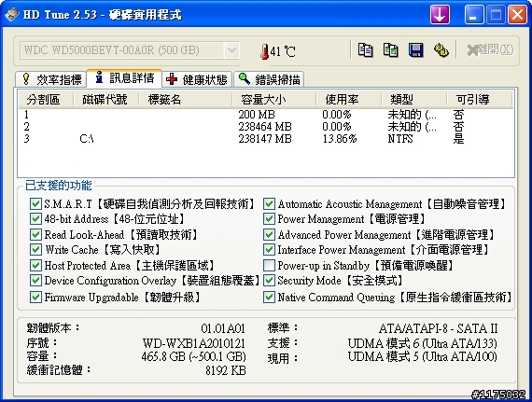Click the active UDMA 模式 5 value
532x402 pixels.
pyautogui.click(x=423, y=356)
